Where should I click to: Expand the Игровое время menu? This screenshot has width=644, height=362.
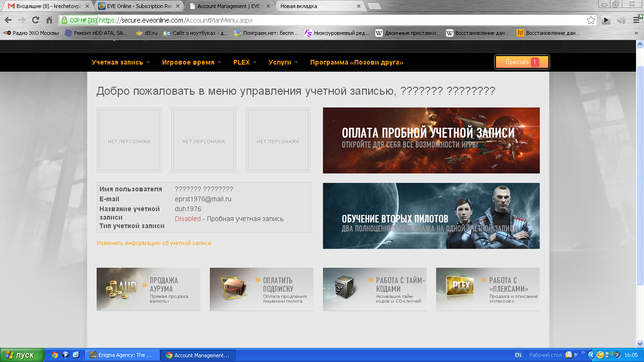pos(191,62)
